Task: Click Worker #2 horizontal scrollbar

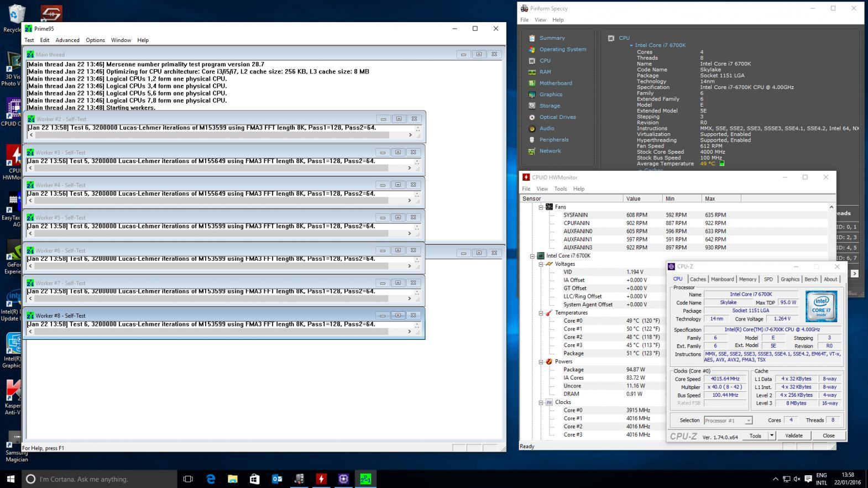Action: coord(219,135)
